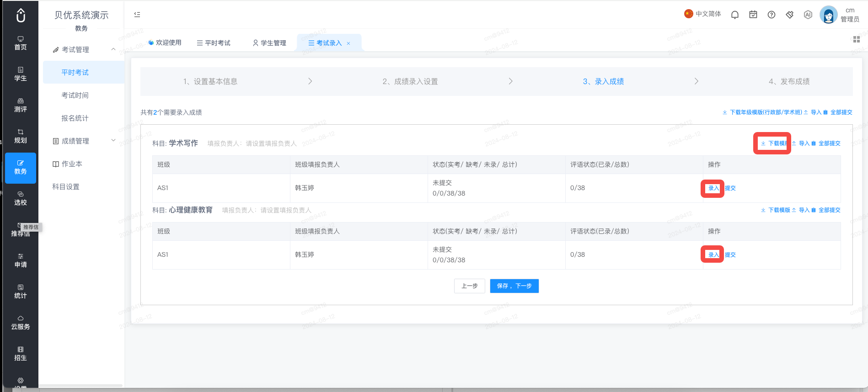Viewport: 868px width, 392px height.
Task: Click the 上一步 button
Action: coord(470,286)
